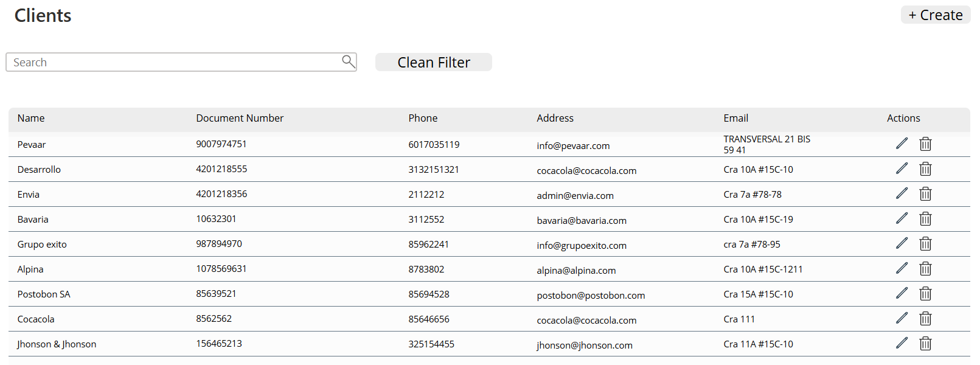980x365 pixels.
Task: Edit the Alpina client record
Action: 902,268
